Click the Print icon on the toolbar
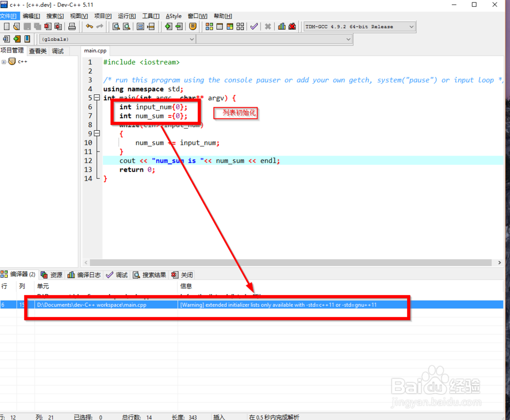510x420 pixels. tap(71, 26)
